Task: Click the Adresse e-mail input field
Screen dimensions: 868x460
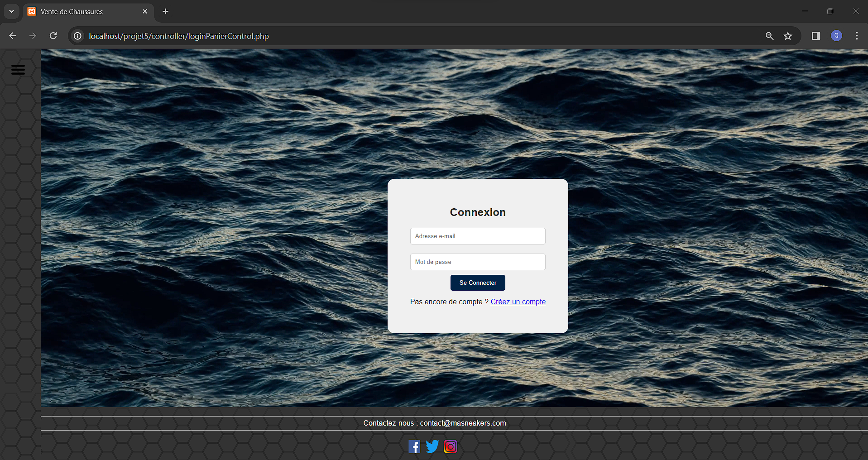Action: [x=478, y=236]
